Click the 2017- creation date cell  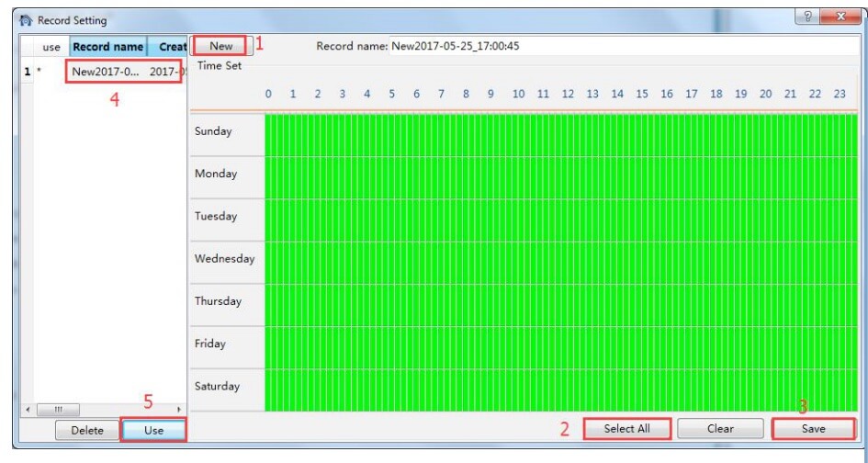(x=165, y=72)
